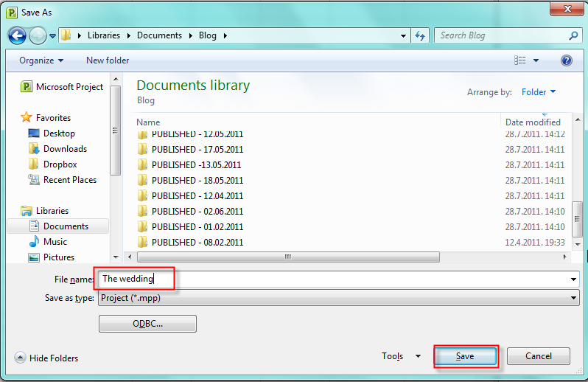Select folder PUBLISHED - 02.06.2011
The width and height of the screenshot is (588, 382).
(x=197, y=212)
